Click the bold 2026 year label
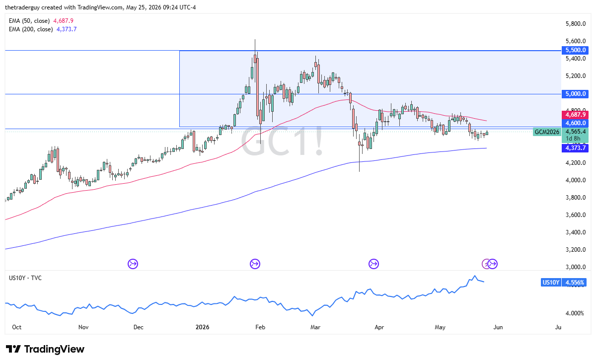 click(x=202, y=327)
